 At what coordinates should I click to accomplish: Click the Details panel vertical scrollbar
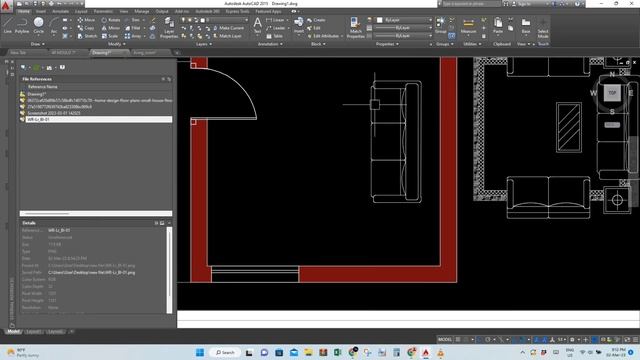click(169, 270)
